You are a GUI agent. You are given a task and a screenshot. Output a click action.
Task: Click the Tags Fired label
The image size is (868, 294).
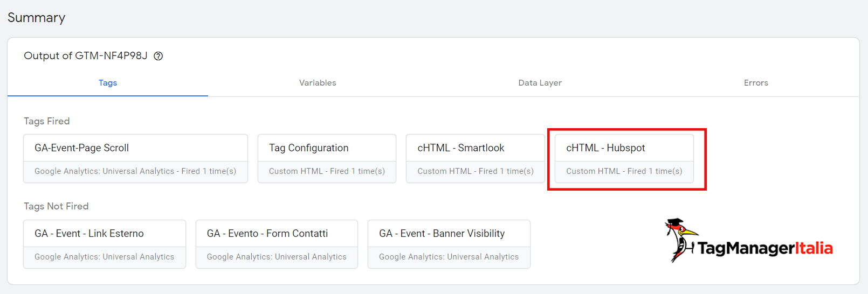47,121
